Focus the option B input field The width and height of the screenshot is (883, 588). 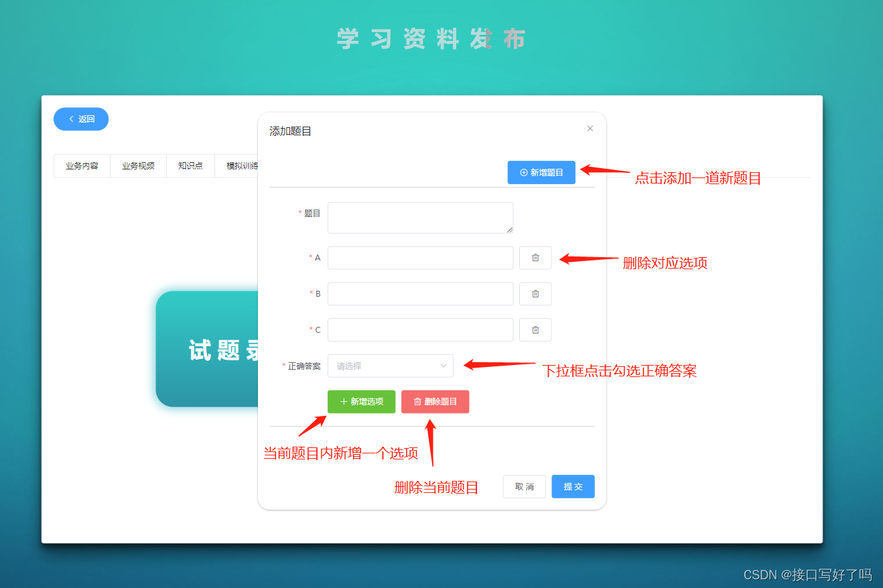click(420, 293)
